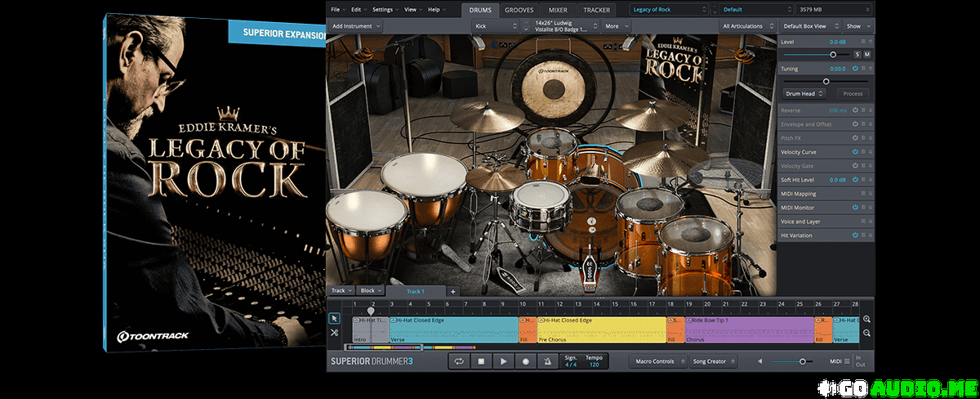This screenshot has width=980, height=399.
Task: Open the Default Box View dropdown
Action: coord(809,26)
